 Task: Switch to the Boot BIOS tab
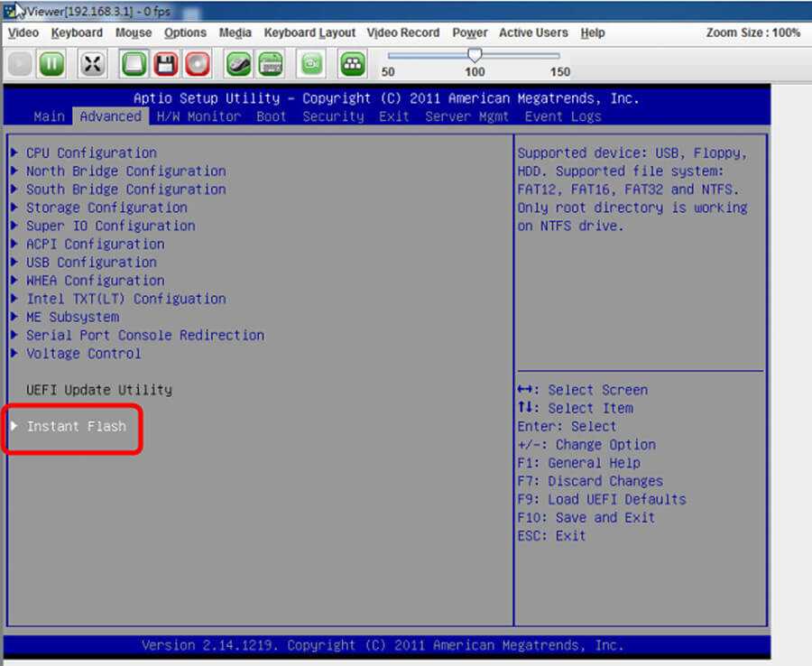pyautogui.click(x=271, y=116)
